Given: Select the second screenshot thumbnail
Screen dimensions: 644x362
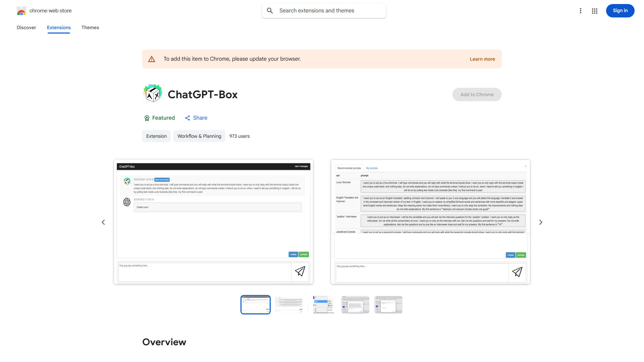Looking at the screenshot, I should tap(288, 305).
